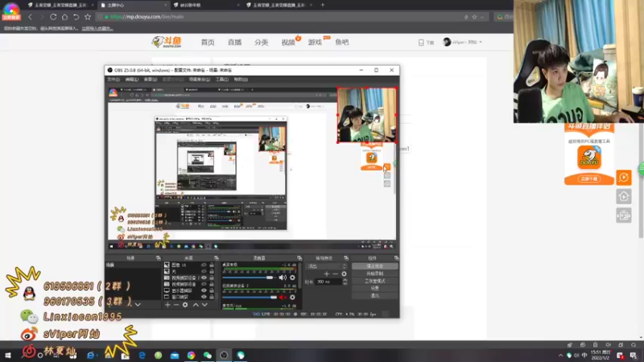Toggle lock on sixth source row
This screenshot has width=644, height=362.
pyautogui.click(x=212, y=297)
